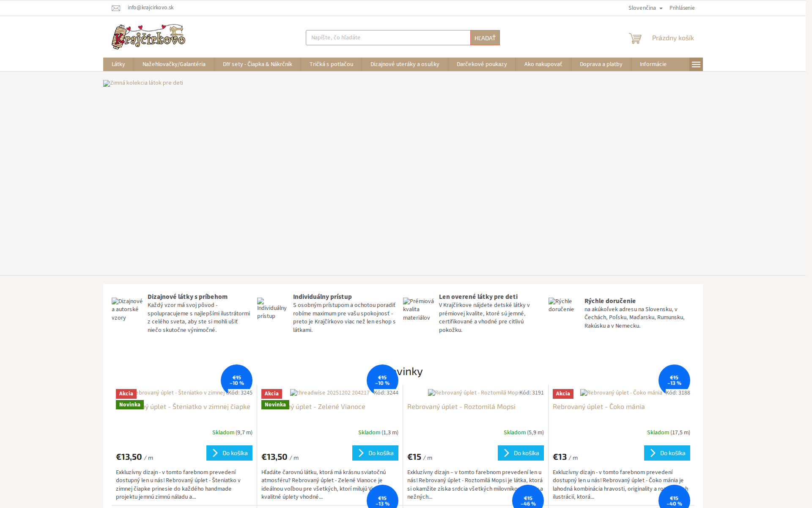Open the Zelené Vianoce product thumbnail
Screen dimensions: 812x508
[x=329, y=393]
